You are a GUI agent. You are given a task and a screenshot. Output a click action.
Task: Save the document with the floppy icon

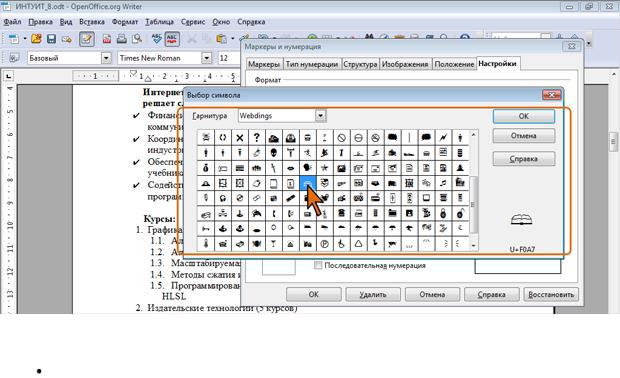(x=51, y=39)
